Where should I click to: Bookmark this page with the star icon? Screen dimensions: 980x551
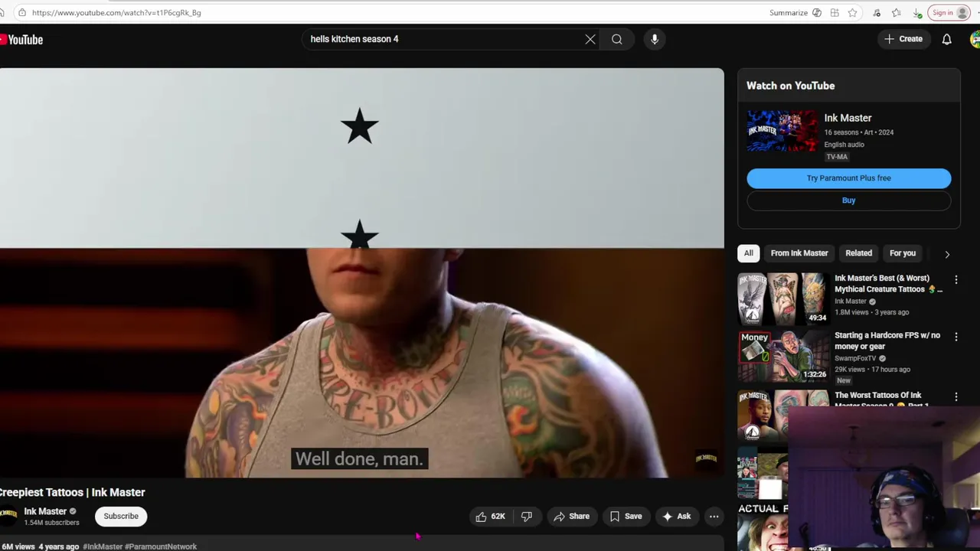[852, 12]
